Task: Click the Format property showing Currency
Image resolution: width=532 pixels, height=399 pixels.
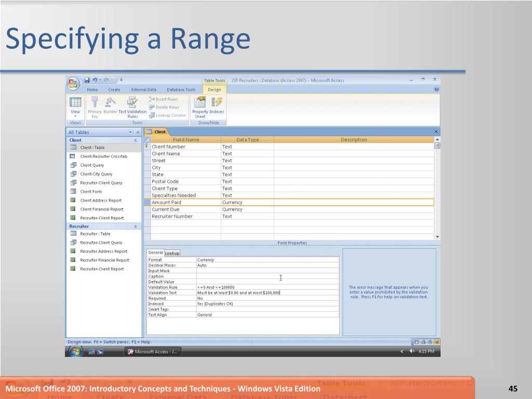Action: (268, 260)
